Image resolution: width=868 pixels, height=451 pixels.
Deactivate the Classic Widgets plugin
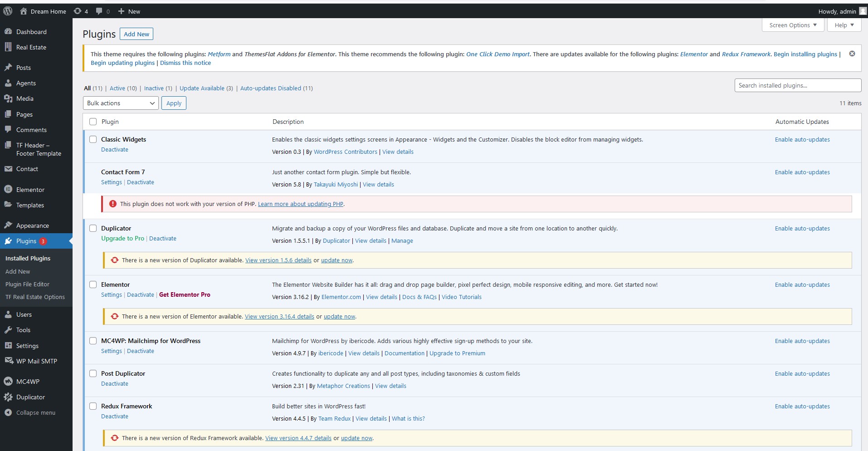(x=115, y=150)
